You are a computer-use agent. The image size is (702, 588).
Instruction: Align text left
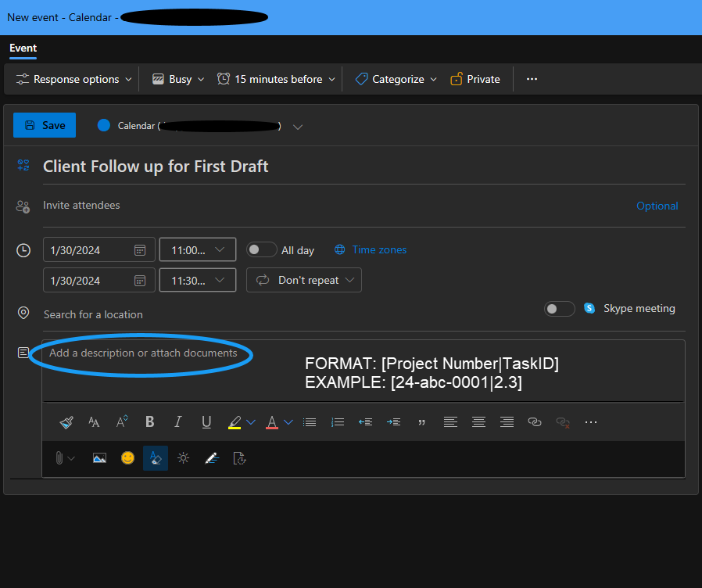click(x=450, y=422)
